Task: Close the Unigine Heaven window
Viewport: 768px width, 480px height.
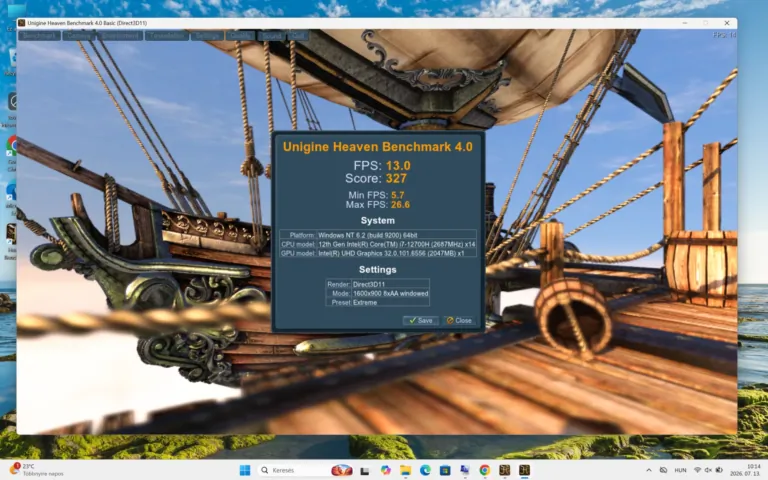Action: click(727, 23)
